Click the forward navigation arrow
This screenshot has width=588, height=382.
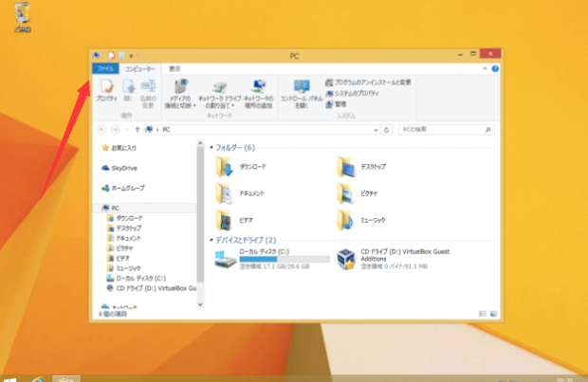tap(115, 129)
